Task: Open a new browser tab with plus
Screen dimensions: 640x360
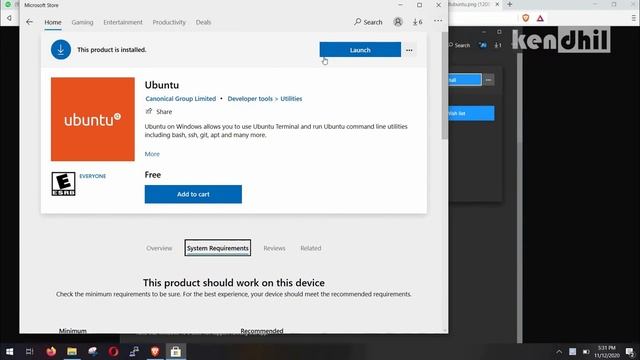Action: pos(509,4)
